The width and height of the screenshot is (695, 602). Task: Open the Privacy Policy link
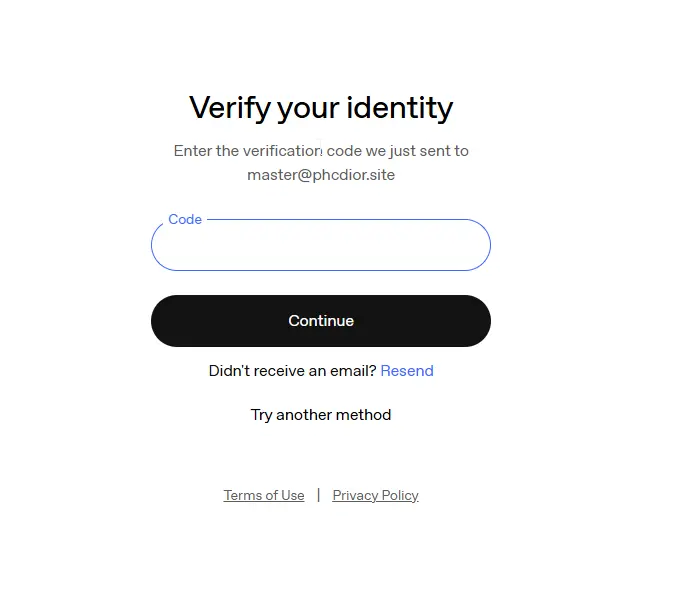tap(375, 495)
